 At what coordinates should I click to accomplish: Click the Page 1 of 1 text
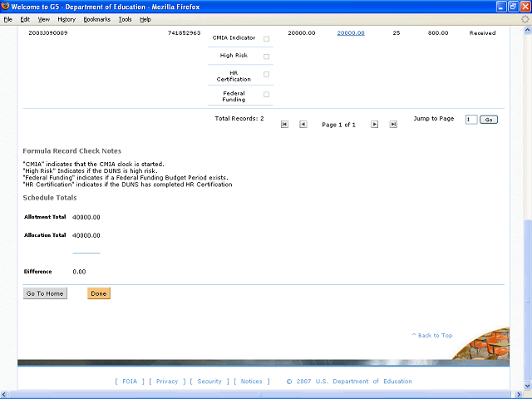pyautogui.click(x=338, y=125)
